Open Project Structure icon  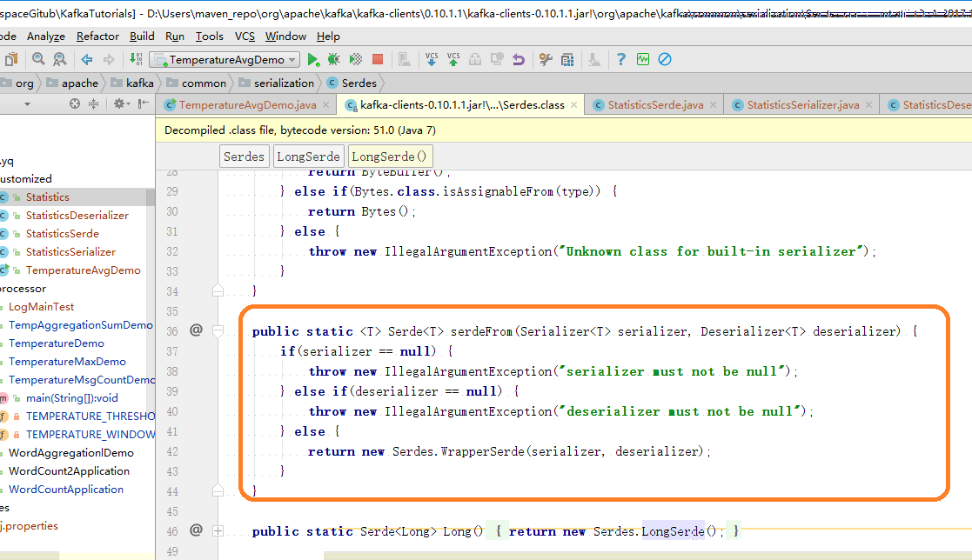point(567,59)
